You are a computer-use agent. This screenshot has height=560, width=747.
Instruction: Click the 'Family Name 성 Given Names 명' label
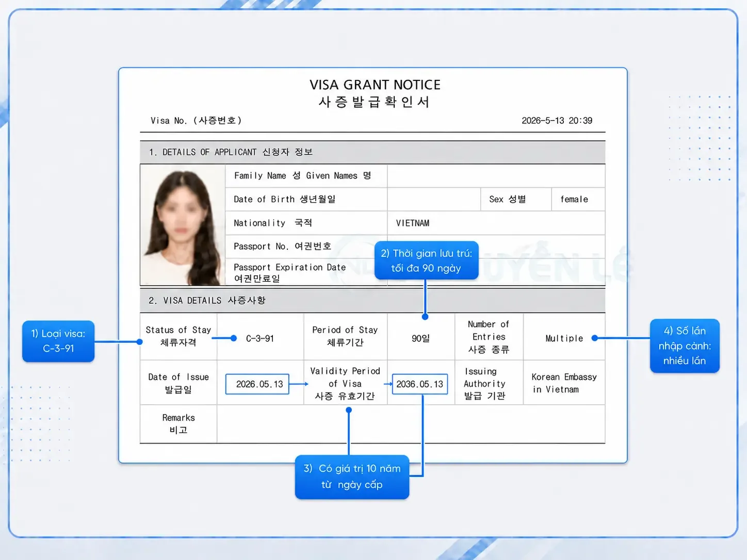[x=302, y=176]
